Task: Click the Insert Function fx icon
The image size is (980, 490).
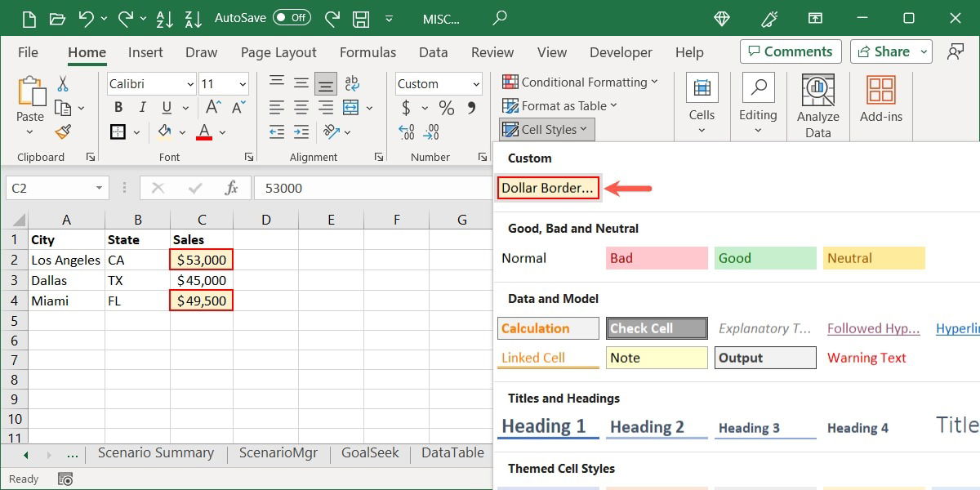Action: pyautogui.click(x=231, y=187)
